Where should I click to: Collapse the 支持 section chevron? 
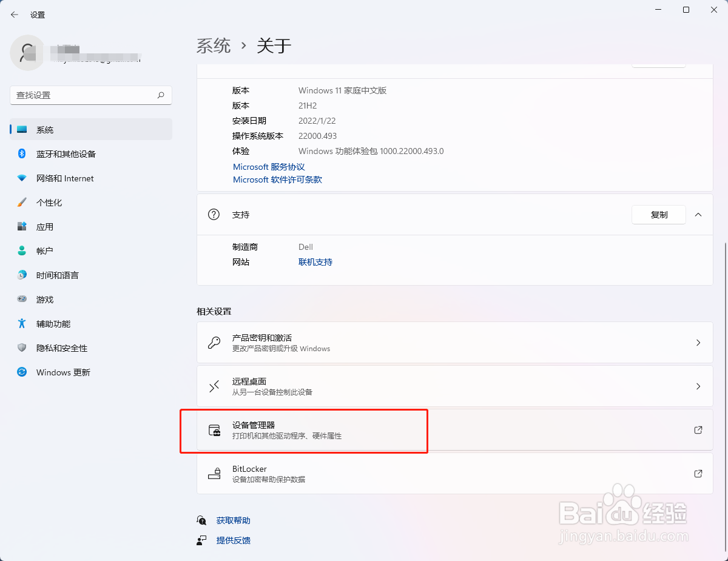click(x=698, y=215)
